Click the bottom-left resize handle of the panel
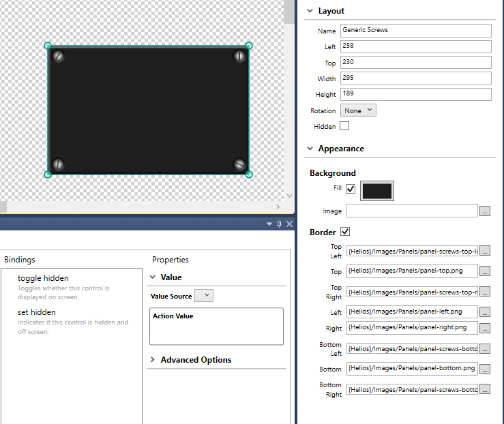This screenshot has height=424, width=504. coord(48,175)
